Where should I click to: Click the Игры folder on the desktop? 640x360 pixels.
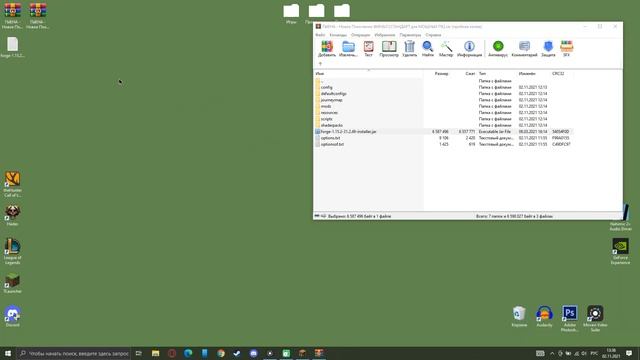pyautogui.click(x=291, y=14)
